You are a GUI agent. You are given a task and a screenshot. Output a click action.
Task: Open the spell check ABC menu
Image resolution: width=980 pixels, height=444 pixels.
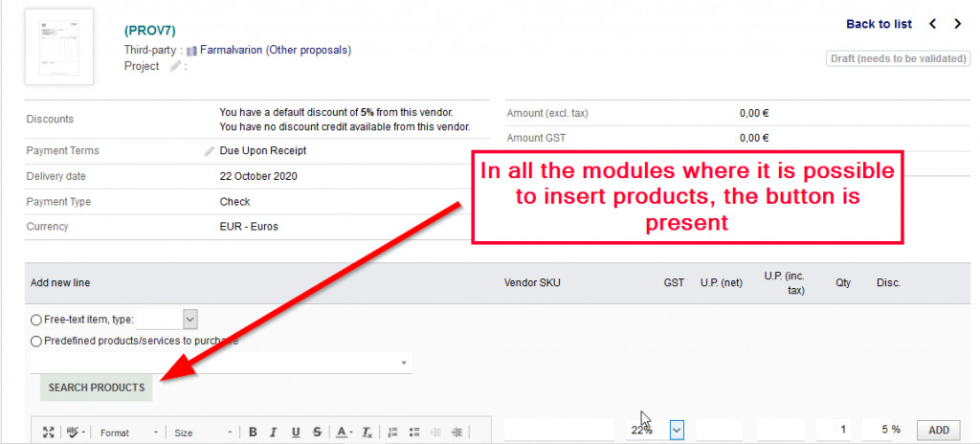76,433
